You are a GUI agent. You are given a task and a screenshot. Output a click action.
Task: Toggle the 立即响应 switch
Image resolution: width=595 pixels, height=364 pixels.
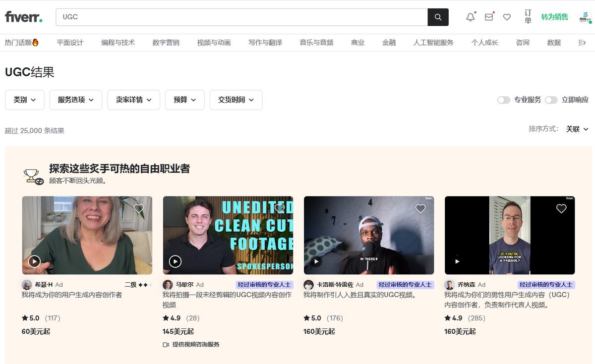[x=551, y=100]
